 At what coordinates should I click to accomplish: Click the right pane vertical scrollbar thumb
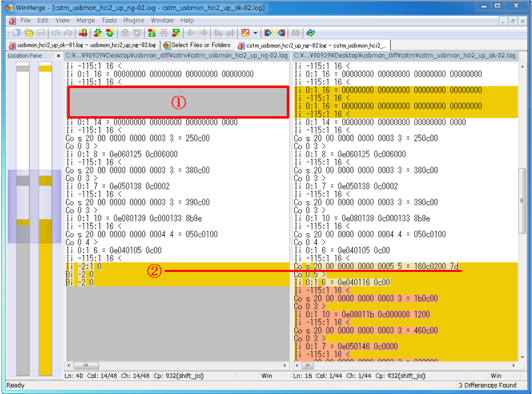pos(522,201)
